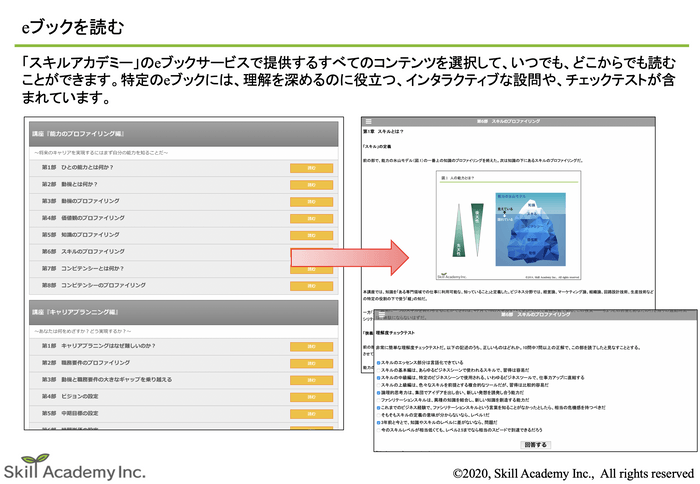Screen dimensions: 700x484
Task: Toggle the 'スキルの中級編は' statement checkbox
Action: click(x=379, y=378)
